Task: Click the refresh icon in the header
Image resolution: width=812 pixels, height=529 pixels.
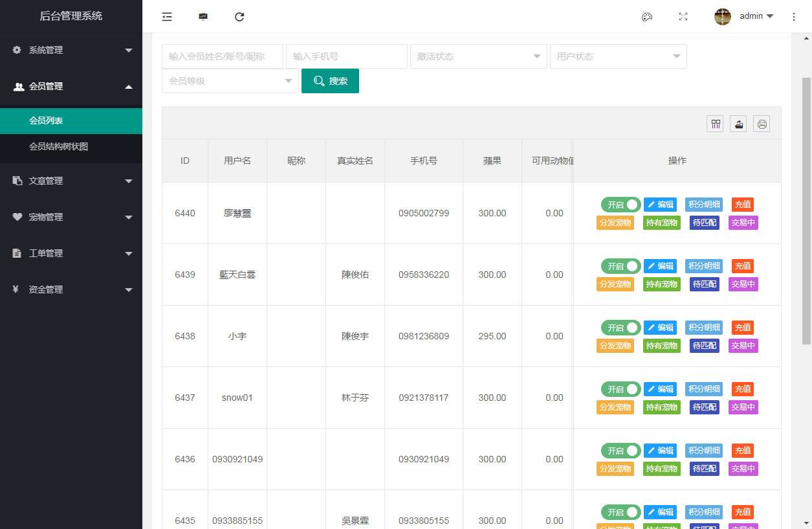Action: tap(239, 17)
